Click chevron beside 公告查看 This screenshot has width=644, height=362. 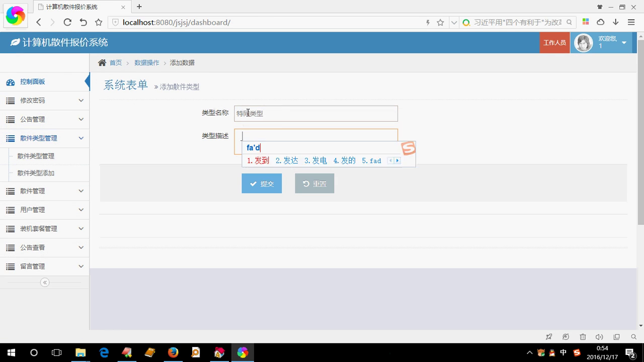click(x=81, y=247)
